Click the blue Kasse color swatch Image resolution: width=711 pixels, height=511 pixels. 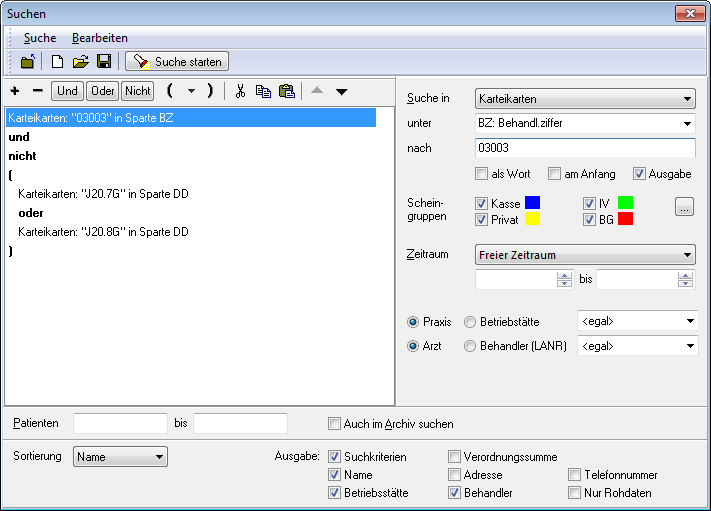533,203
